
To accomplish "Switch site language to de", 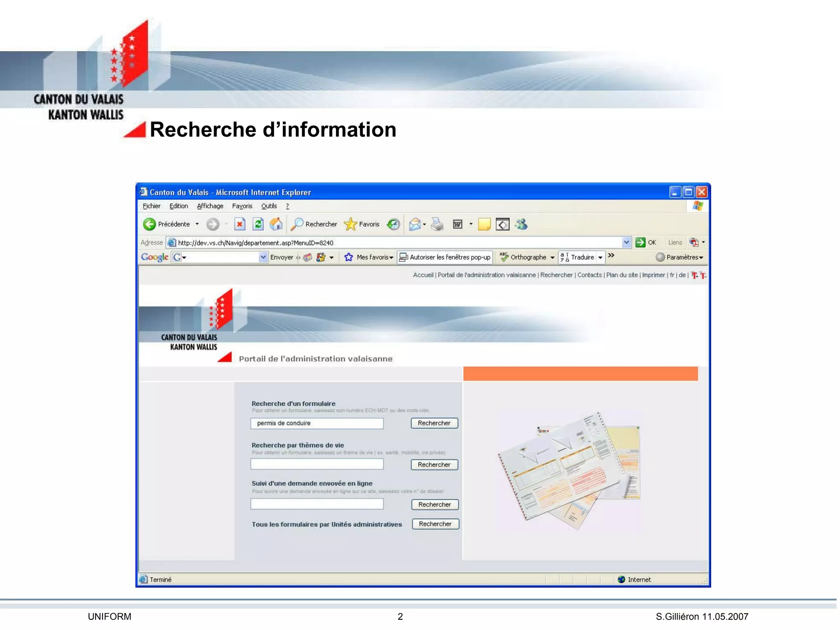I will coord(682,275).
